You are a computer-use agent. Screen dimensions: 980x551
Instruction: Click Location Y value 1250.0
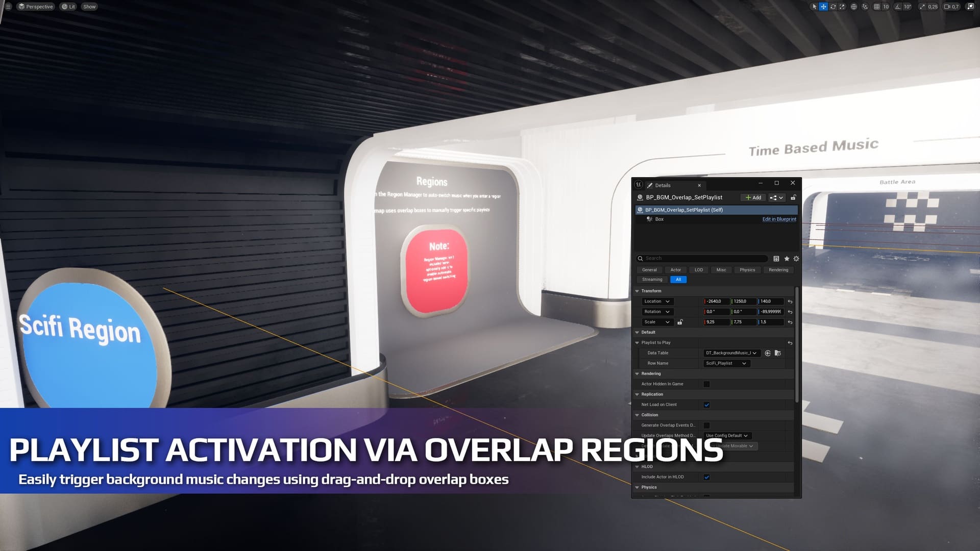click(744, 302)
